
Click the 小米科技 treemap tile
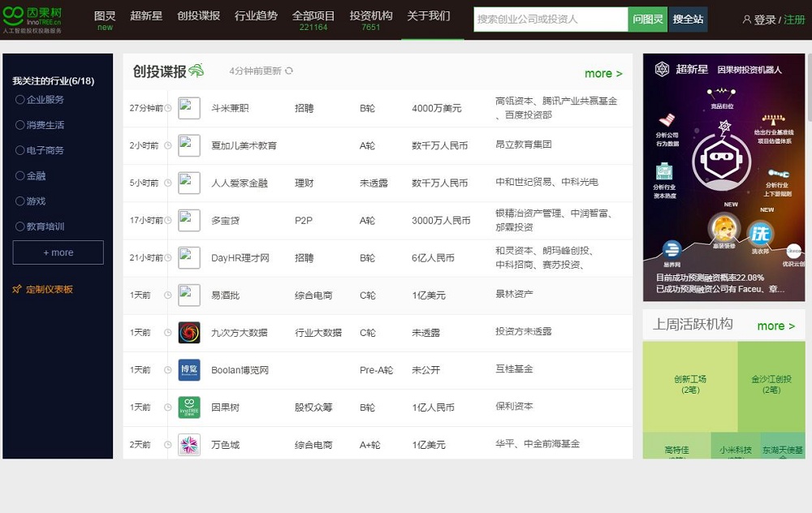736,446
